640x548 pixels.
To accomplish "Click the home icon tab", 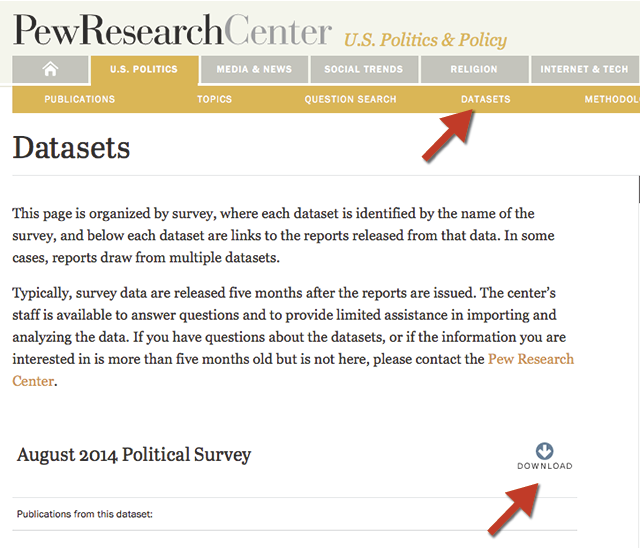I will 50,69.
